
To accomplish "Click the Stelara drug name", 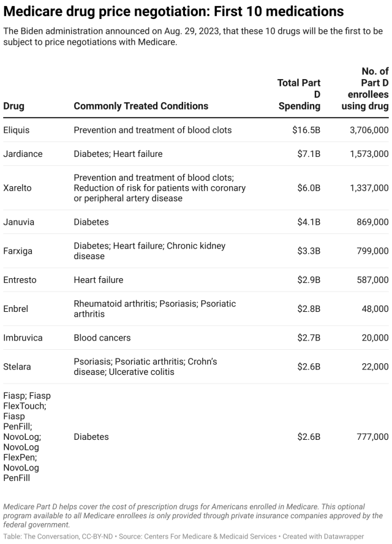I will tap(17, 366).
